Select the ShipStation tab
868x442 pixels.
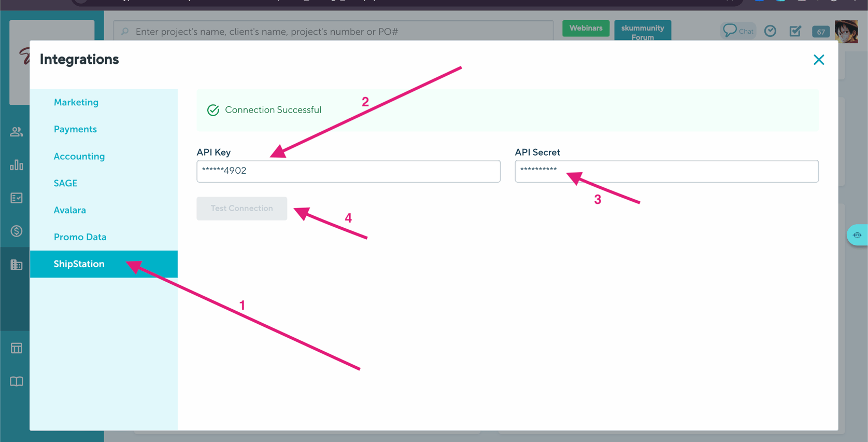point(104,264)
